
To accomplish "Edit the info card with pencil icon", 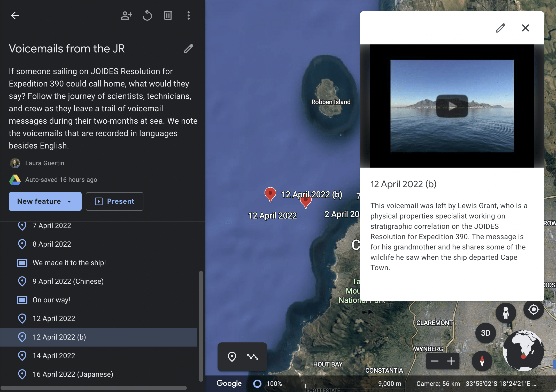I will pyautogui.click(x=500, y=28).
